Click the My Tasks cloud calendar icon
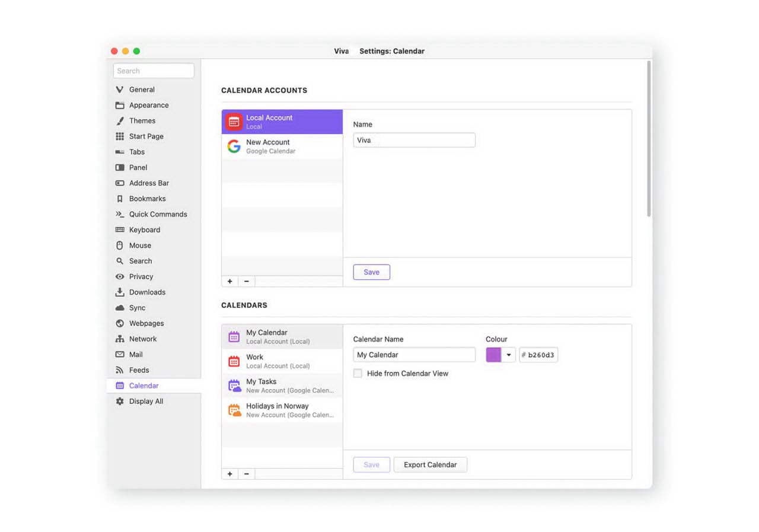This screenshot has height=532, width=759. click(234, 386)
